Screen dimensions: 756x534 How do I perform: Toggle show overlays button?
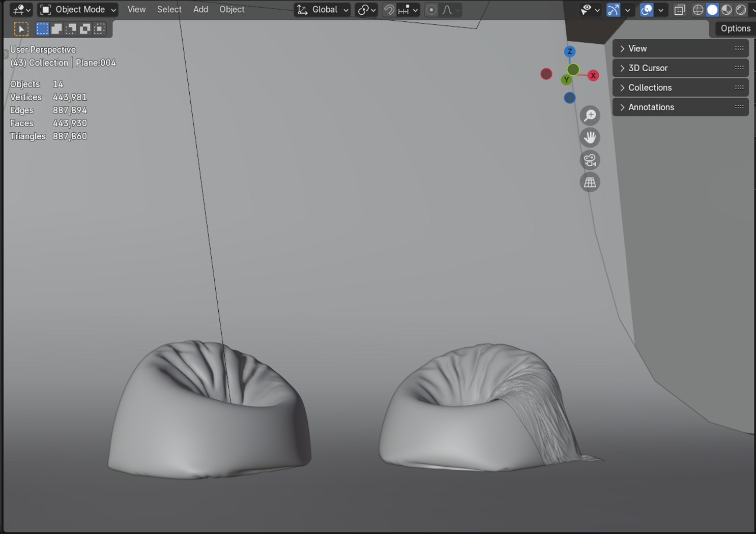click(646, 10)
